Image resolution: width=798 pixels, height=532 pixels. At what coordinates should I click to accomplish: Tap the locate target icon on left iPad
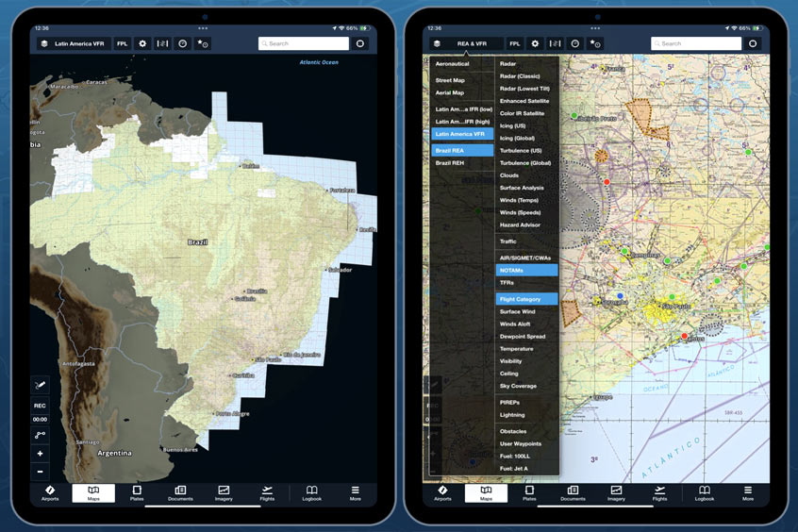360,43
